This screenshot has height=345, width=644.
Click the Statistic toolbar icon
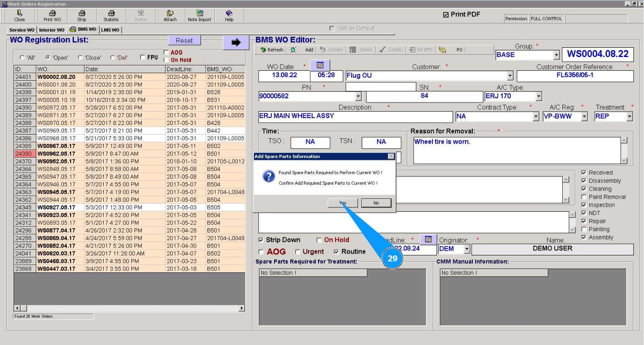click(x=111, y=16)
